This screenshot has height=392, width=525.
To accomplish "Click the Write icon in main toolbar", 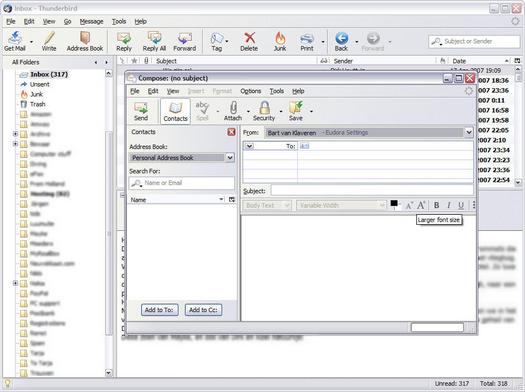I will point(49,41).
